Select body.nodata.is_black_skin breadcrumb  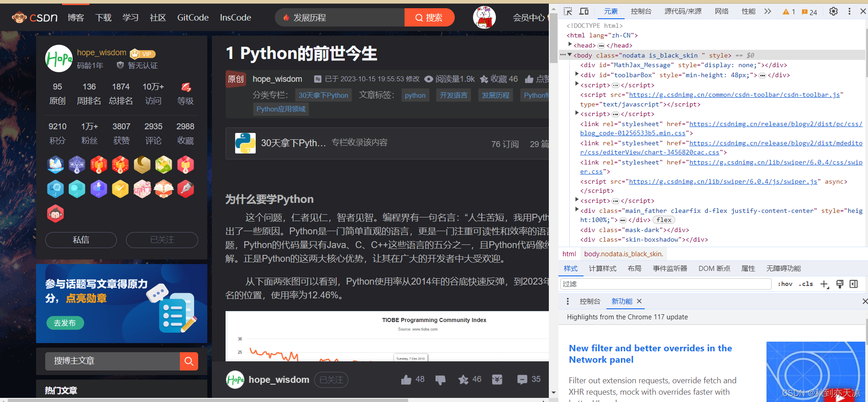click(x=624, y=254)
